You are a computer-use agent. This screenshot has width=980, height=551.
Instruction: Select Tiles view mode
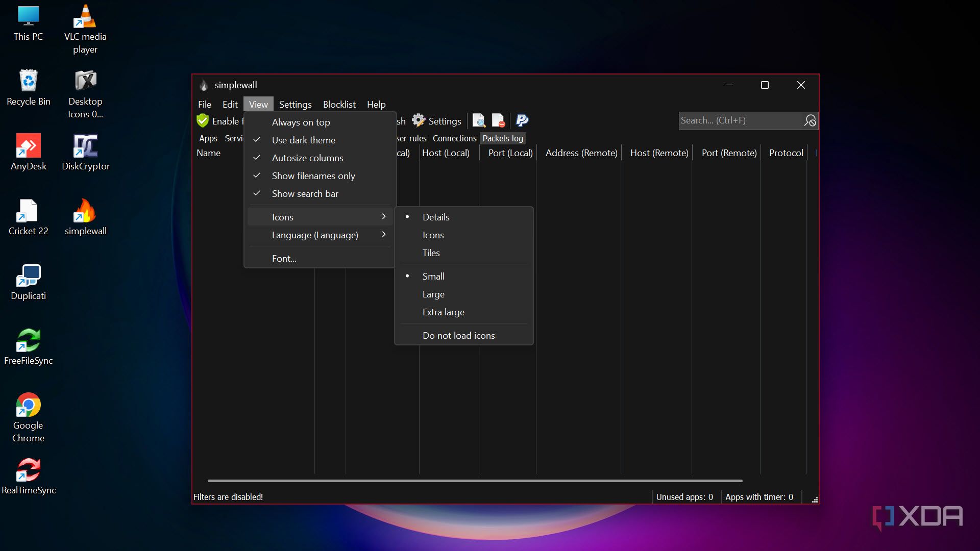tap(431, 253)
